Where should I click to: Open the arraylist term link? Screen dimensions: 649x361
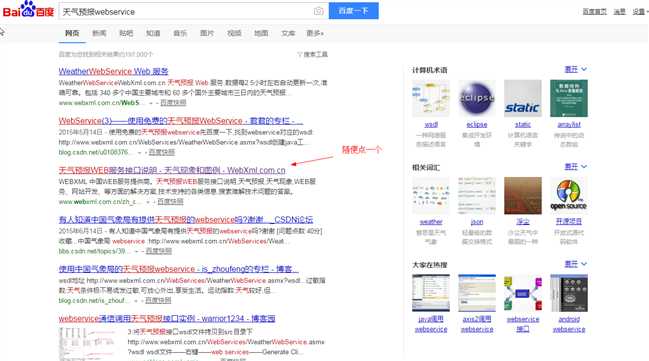click(569, 124)
